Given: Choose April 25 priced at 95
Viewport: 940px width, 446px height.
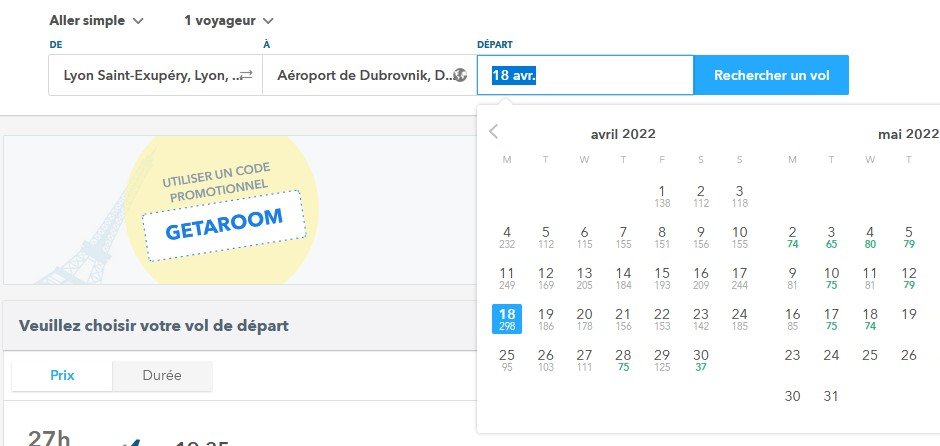Looking at the screenshot, I should [x=507, y=360].
